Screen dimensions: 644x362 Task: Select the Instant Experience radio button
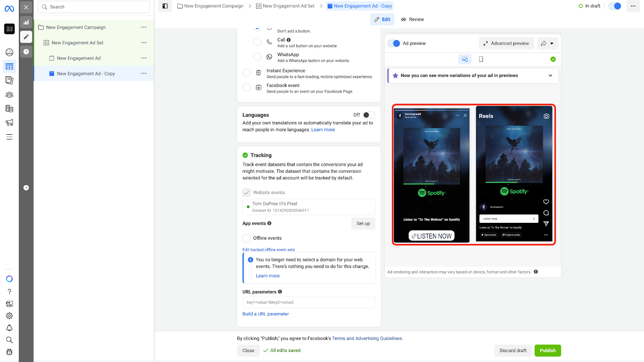click(x=247, y=73)
